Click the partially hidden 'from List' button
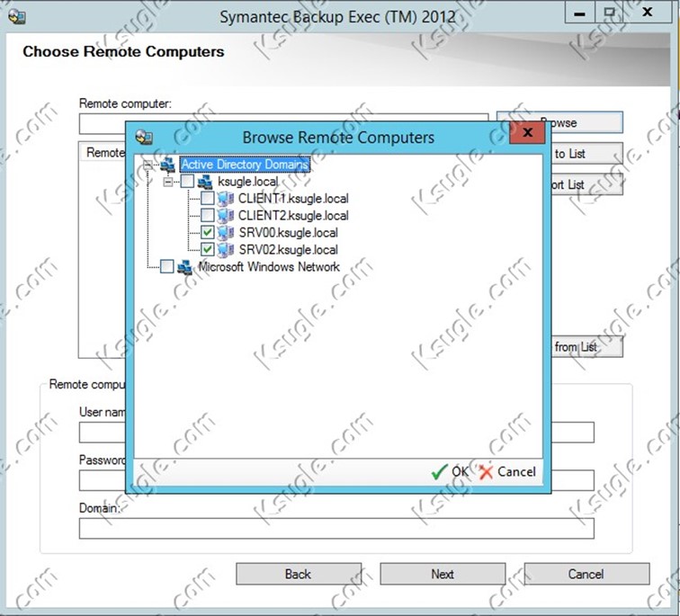The width and height of the screenshot is (680, 616). coord(586,347)
